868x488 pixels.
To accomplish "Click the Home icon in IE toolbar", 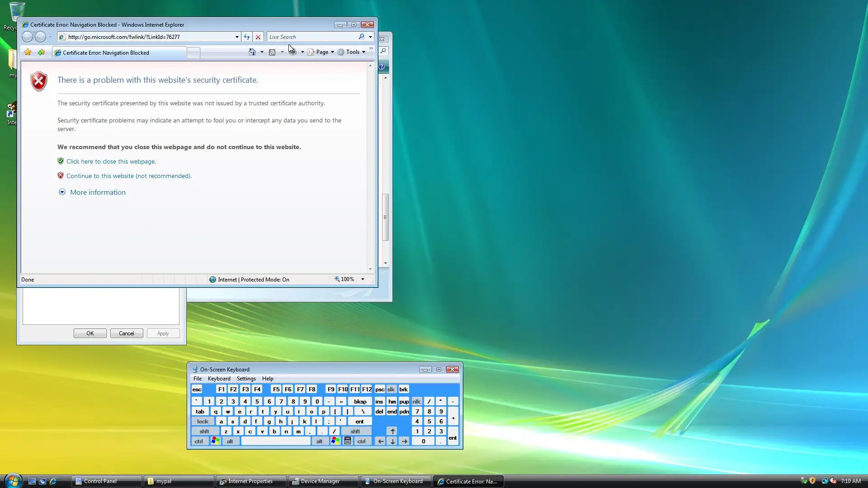I will pos(252,52).
